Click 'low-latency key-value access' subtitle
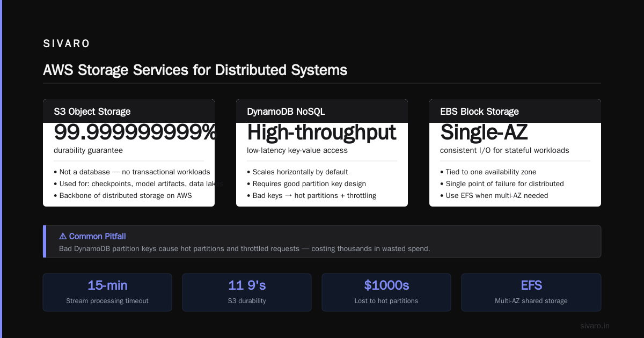 (x=297, y=150)
